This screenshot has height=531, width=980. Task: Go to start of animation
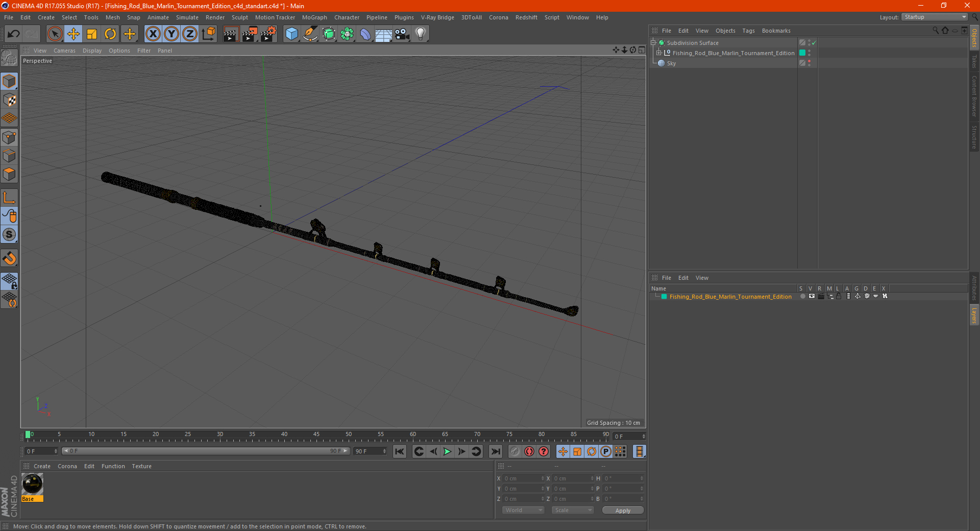tap(400, 451)
